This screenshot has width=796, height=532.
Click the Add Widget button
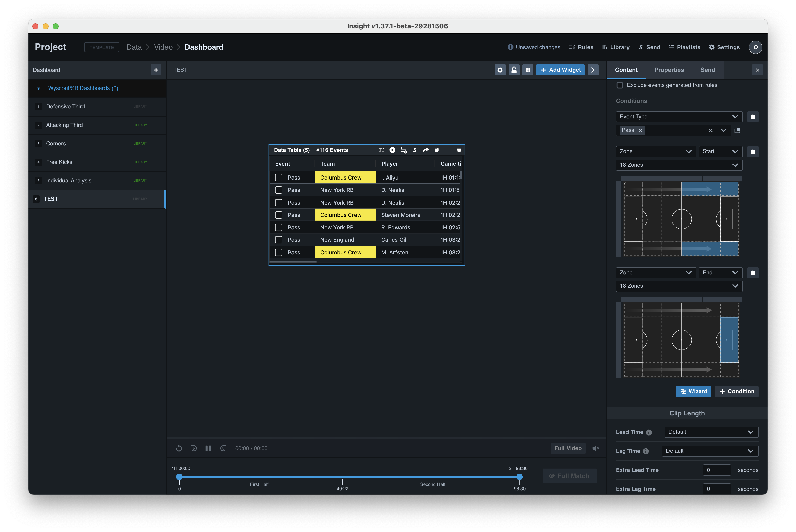(x=560, y=70)
